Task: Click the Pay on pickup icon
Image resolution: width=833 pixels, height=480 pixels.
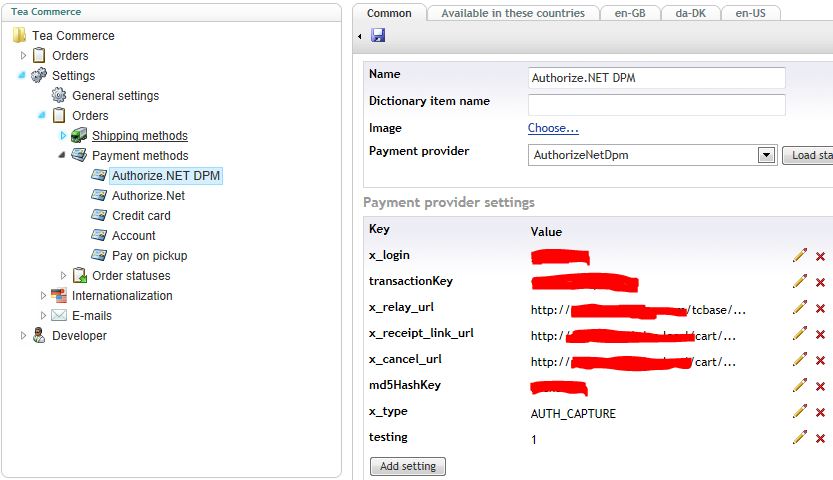Action: tap(99, 255)
